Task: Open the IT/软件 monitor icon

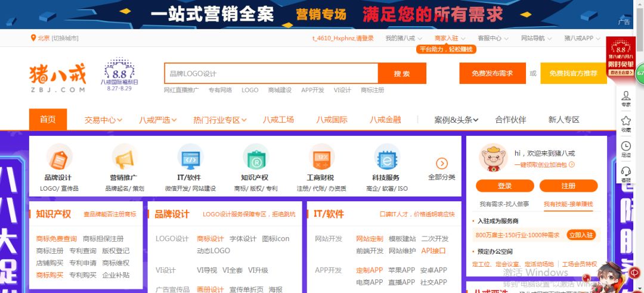Action: point(190,157)
